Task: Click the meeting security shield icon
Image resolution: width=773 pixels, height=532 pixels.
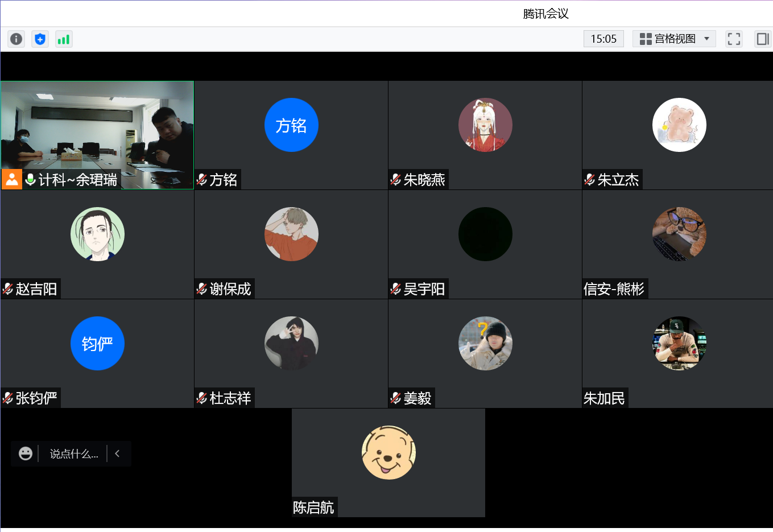Action: [x=40, y=39]
